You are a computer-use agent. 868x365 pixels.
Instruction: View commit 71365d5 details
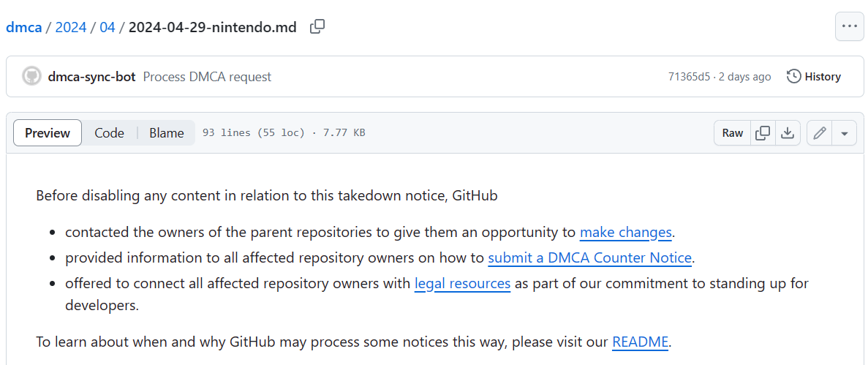689,77
